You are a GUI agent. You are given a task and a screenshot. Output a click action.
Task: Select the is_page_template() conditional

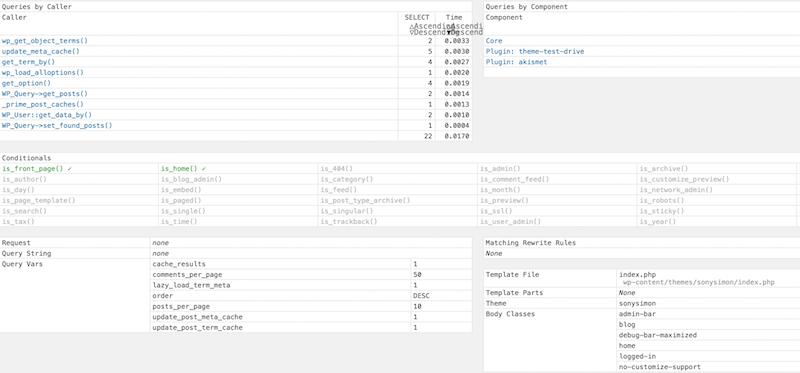[39, 201]
